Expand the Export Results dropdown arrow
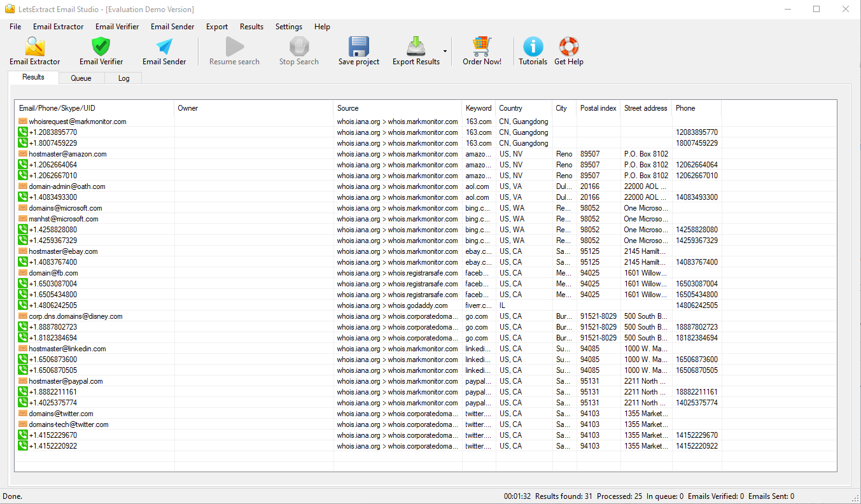This screenshot has height=504, width=861. pyautogui.click(x=445, y=51)
